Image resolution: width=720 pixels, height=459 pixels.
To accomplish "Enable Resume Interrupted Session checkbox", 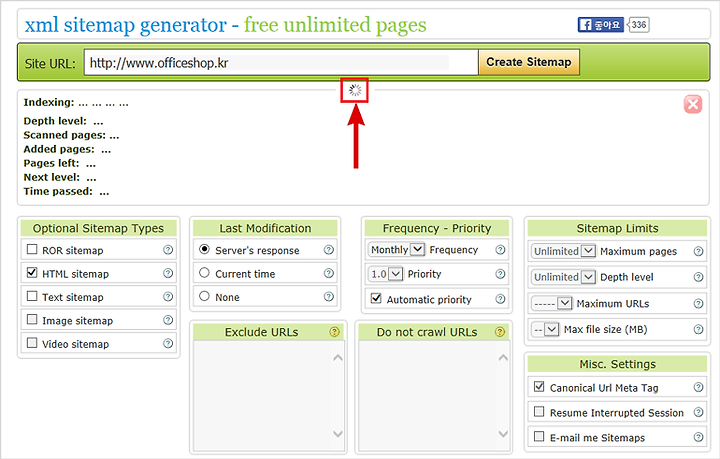I will tap(539, 411).
